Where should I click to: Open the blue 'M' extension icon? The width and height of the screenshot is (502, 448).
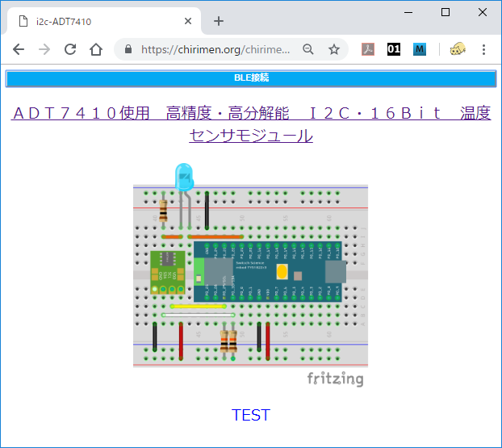[x=420, y=49]
